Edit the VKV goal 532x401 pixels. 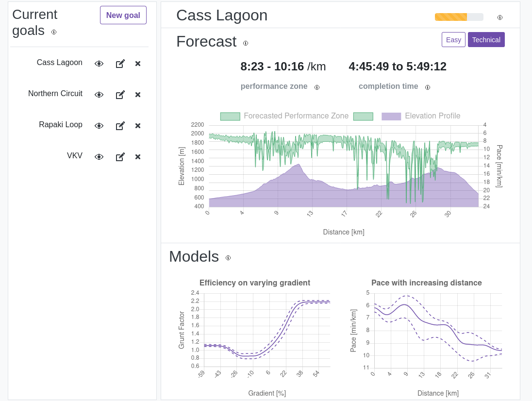(x=120, y=157)
